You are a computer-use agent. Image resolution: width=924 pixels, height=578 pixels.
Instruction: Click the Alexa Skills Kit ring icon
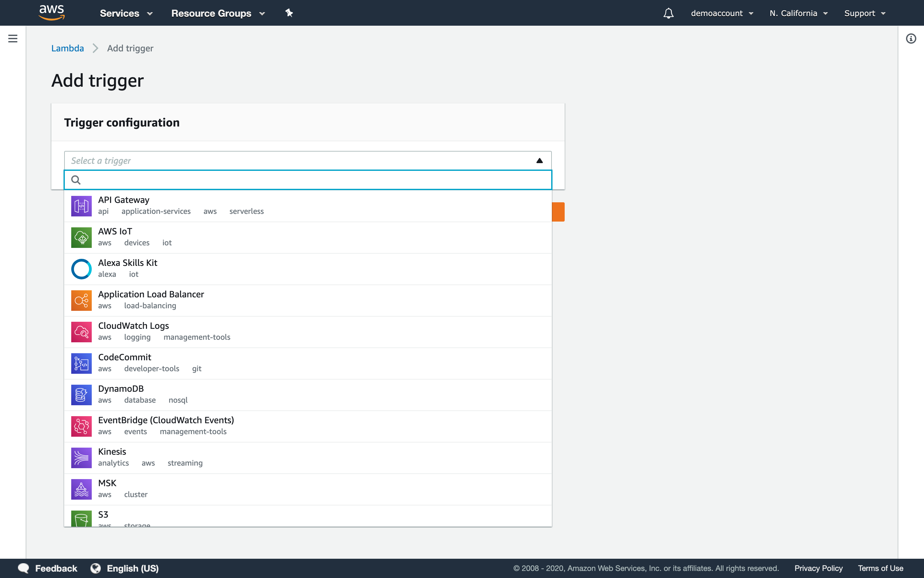[x=81, y=269]
